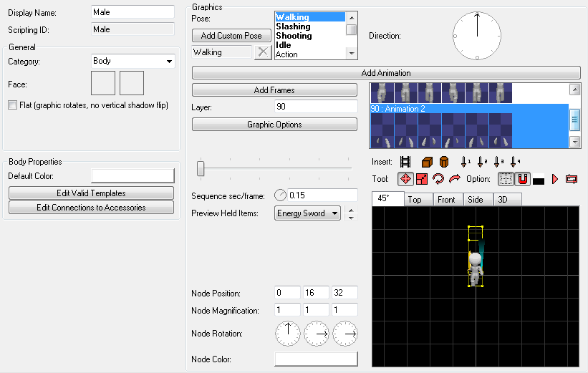Select the red scale tool
Screen dimensions: 588x373
[x=422, y=179]
